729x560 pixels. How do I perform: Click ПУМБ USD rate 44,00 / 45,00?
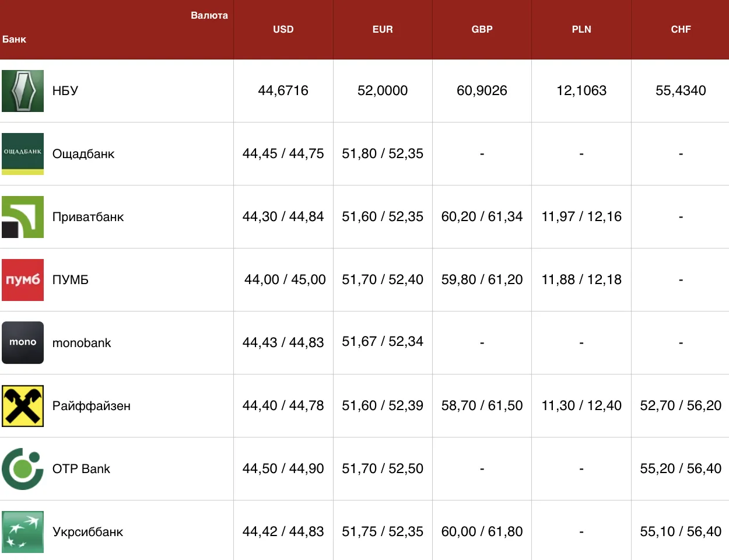coord(285,280)
